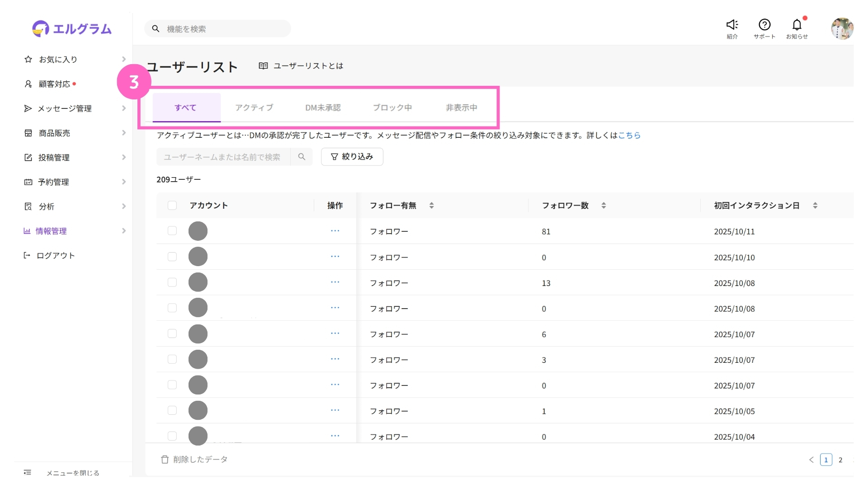
Task: Click the エルグラム logo
Action: click(x=72, y=28)
